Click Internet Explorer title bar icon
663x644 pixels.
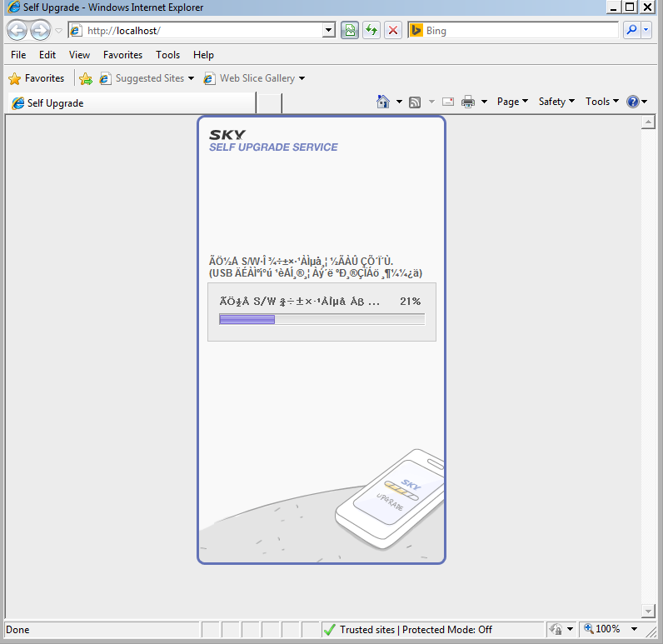click(x=13, y=7)
